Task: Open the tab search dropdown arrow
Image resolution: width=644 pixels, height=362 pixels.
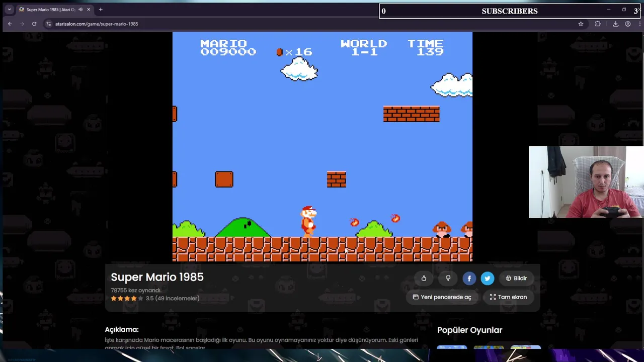Action: 9,10
